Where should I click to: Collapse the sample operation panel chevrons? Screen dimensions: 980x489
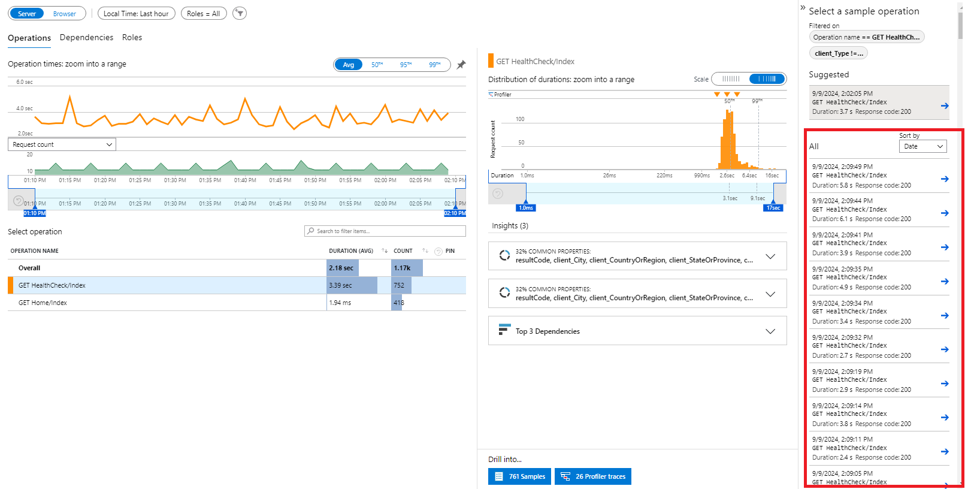(x=803, y=8)
